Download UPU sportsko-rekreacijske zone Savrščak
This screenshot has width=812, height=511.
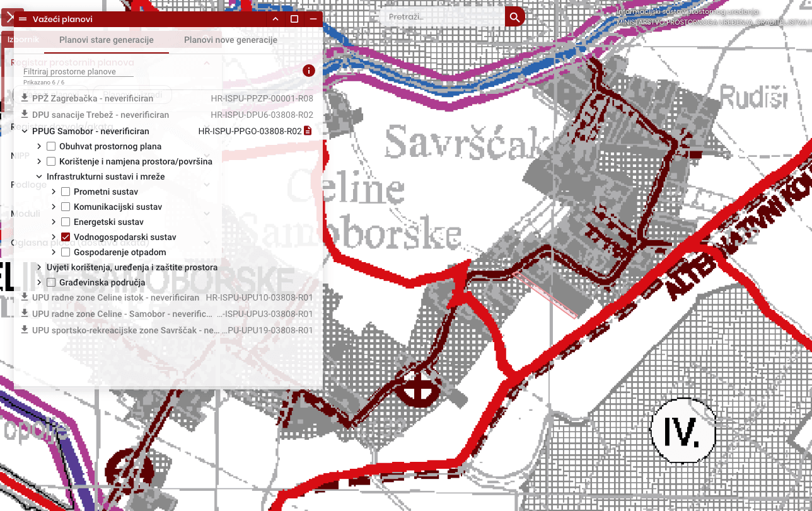coord(25,330)
